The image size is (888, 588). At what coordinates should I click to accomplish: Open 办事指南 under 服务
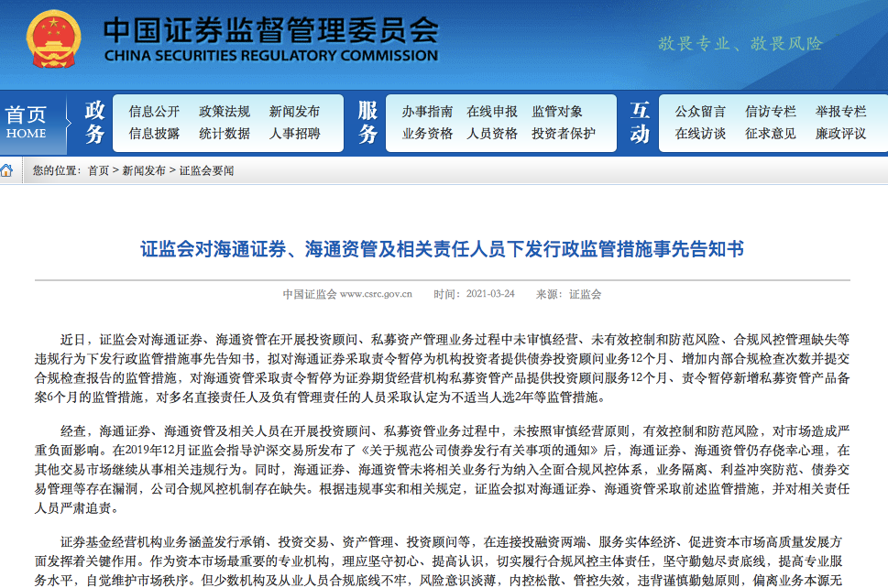[428, 112]
